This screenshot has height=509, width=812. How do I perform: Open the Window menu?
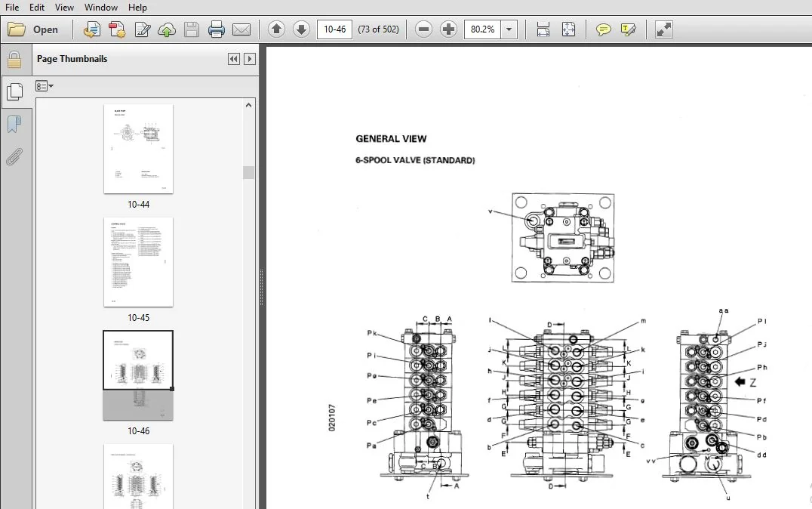pyautogui.click(x=101, y=8)
